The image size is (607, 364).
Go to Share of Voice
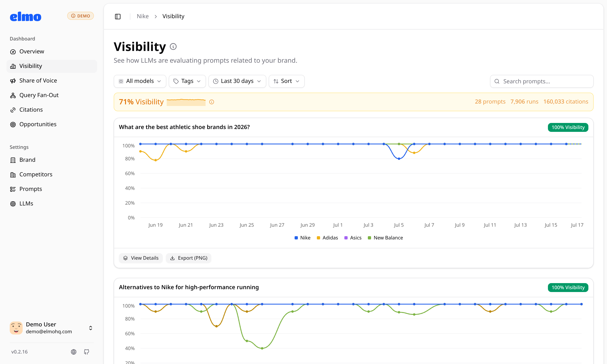click(x=52, y=81)
